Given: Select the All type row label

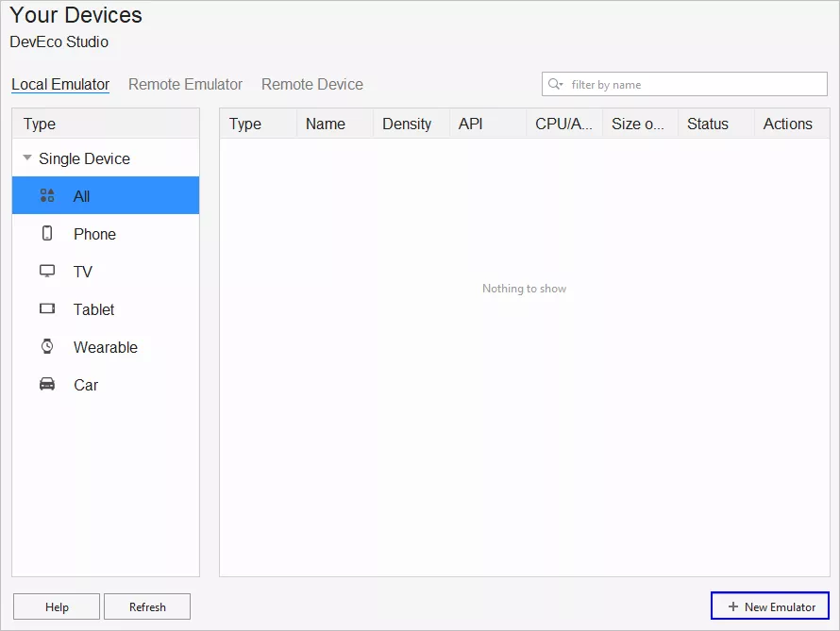Looking at the screenshot, I should point(81,196).
